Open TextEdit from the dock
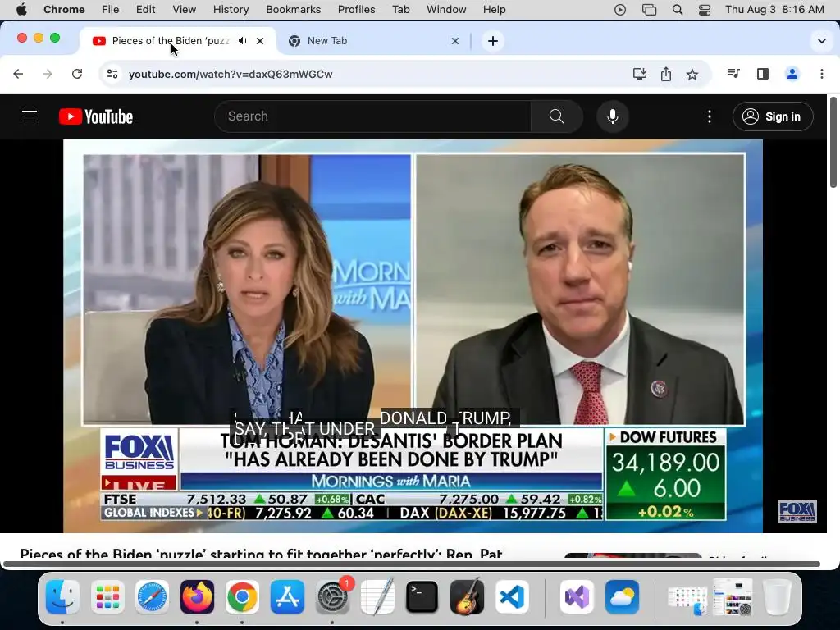 click(x=377, y=596)
